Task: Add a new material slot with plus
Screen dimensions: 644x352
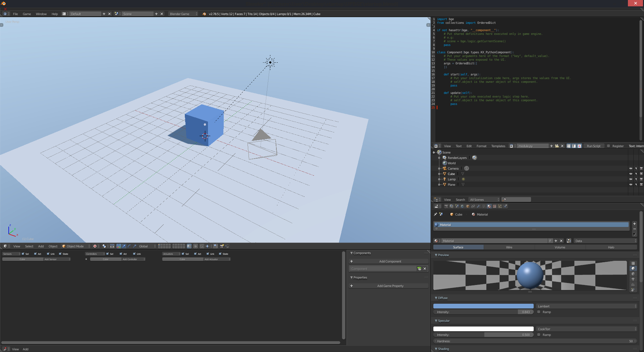Action: coord(634,224)
